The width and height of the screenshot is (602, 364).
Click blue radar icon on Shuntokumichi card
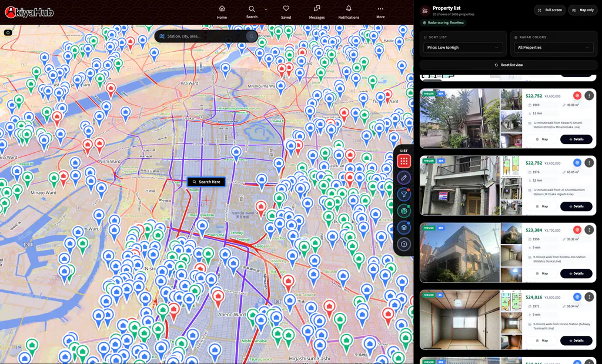[577, 162]
